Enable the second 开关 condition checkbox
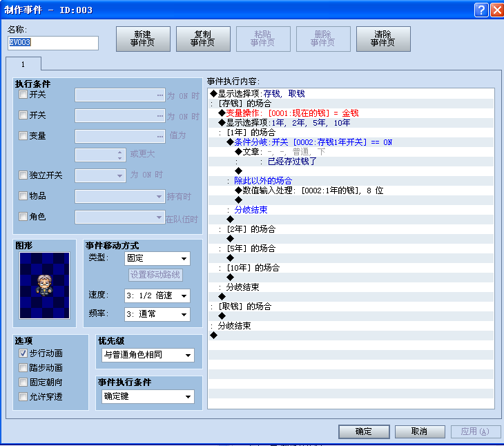This screenshot has width=504, height=446. (x=23, y=115)
